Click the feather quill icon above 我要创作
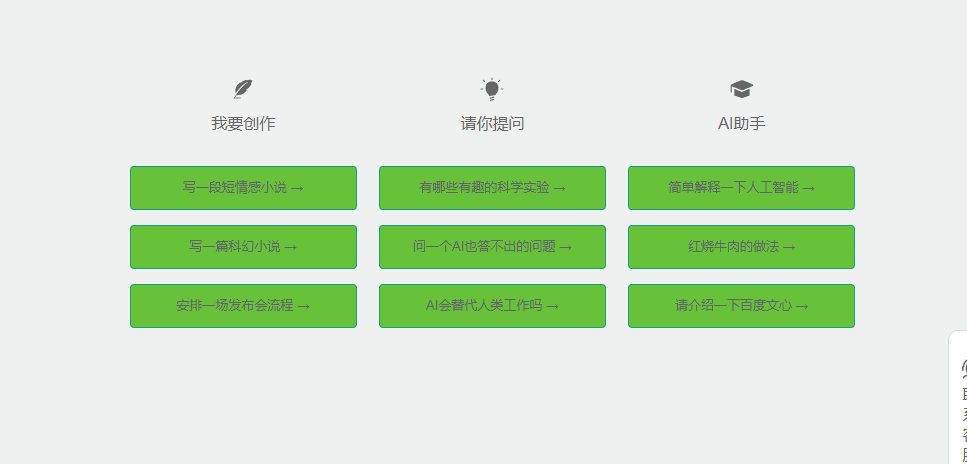This screenshot has width=967, height=464. 243,89
